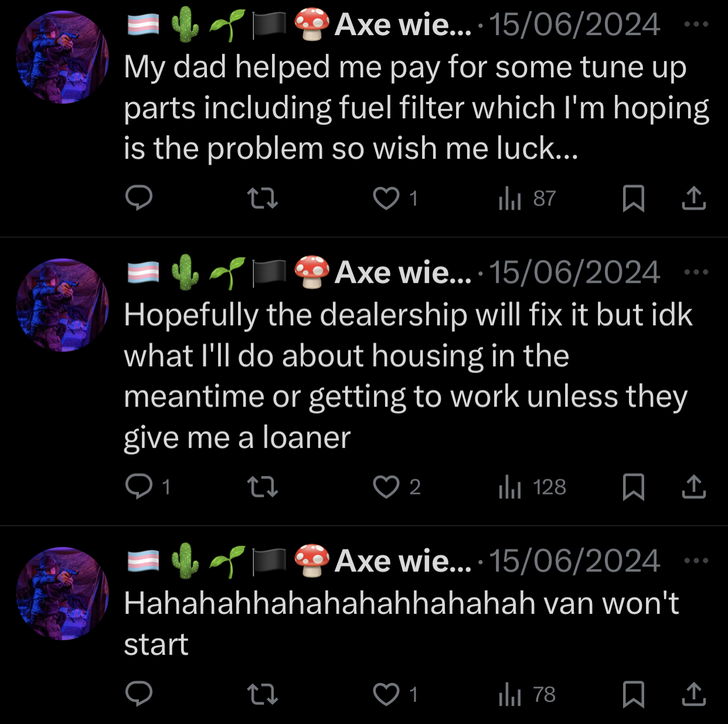This screenshot has height=724, width=728.
Task: Reply to the van won't start tweet
Action: coord(139,694)
